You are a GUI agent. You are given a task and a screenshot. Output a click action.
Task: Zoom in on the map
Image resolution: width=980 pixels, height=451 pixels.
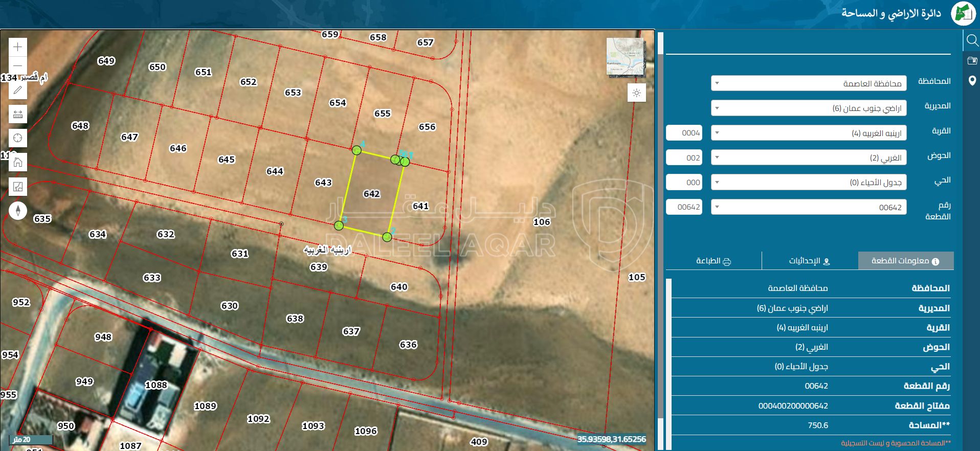[18, 47]
